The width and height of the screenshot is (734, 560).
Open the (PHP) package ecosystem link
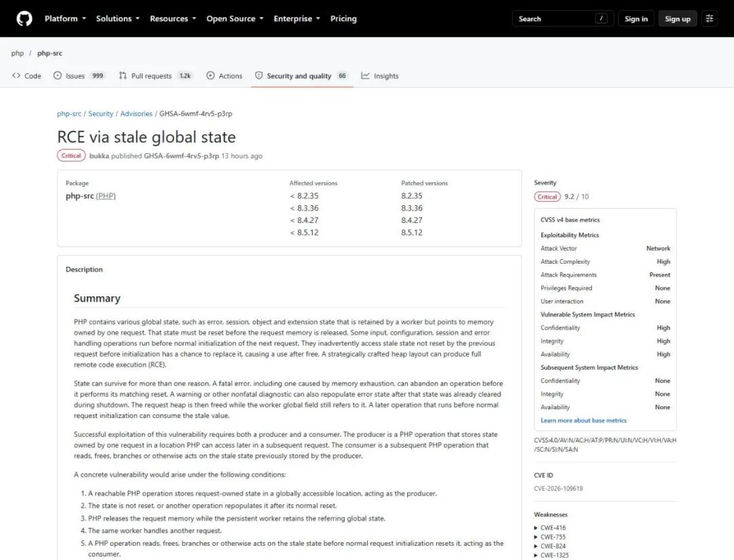click(x=106, y=196)
